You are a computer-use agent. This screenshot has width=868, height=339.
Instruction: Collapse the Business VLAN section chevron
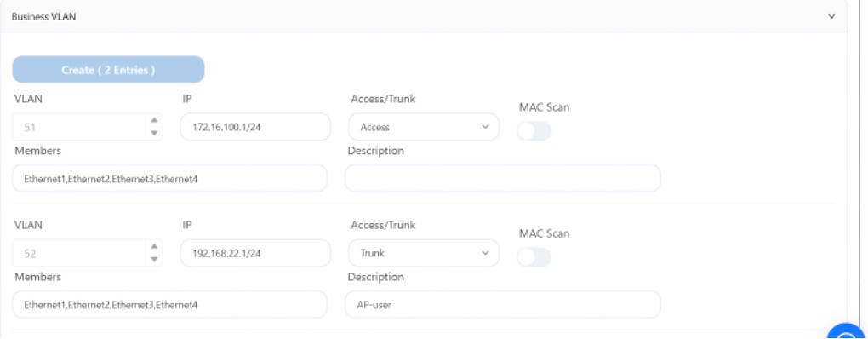tap(831, 17)
